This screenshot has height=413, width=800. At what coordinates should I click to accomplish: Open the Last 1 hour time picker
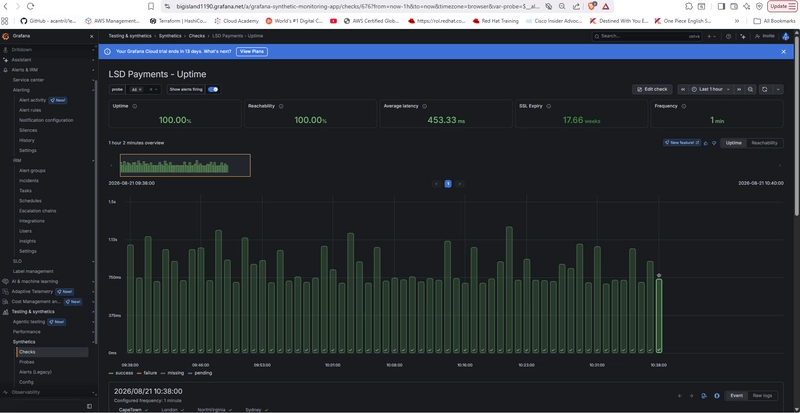pos(710,89)
